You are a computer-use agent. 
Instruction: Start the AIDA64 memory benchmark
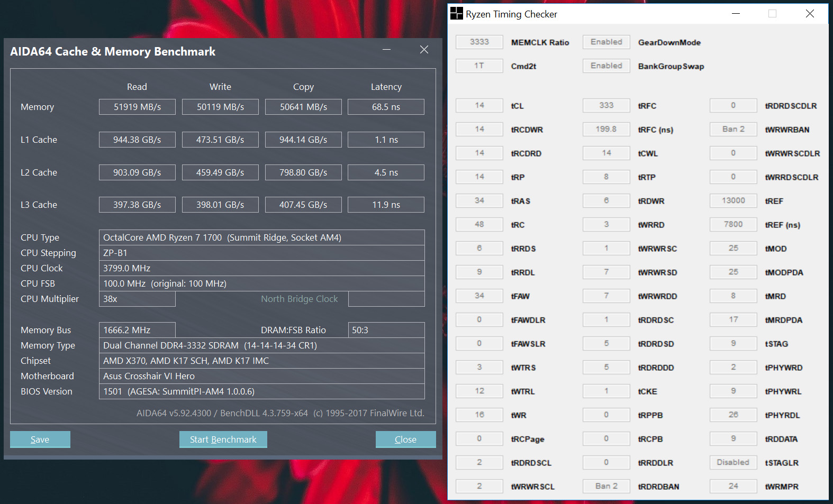[223, 439]
